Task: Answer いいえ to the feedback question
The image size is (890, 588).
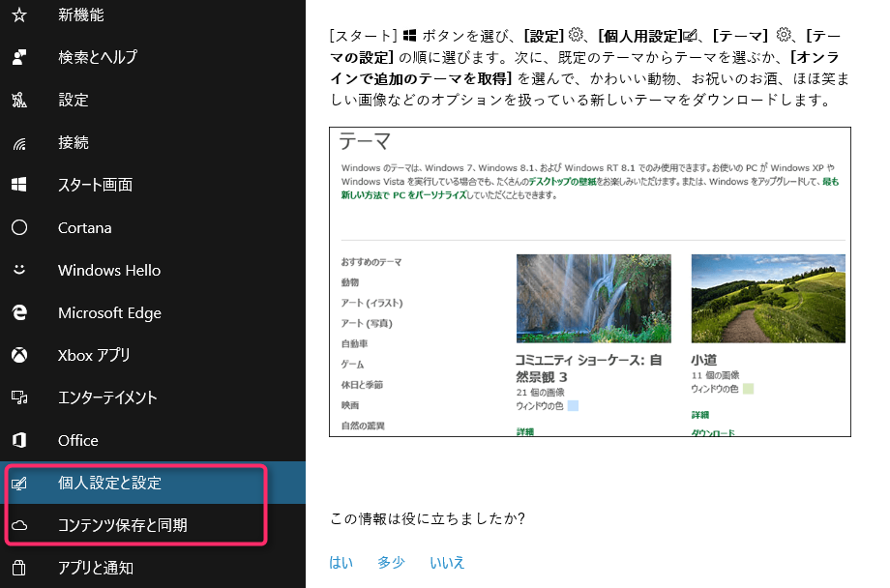Action: (x=447, y=563)
